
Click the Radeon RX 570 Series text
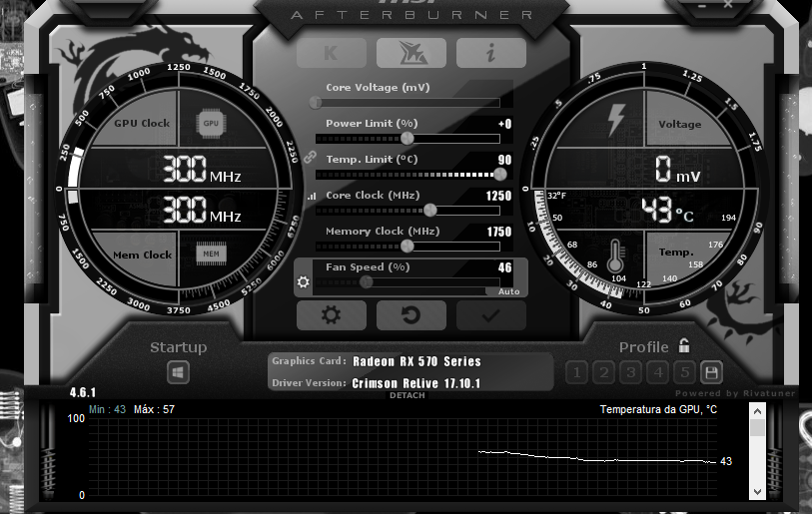coord(416,361)
